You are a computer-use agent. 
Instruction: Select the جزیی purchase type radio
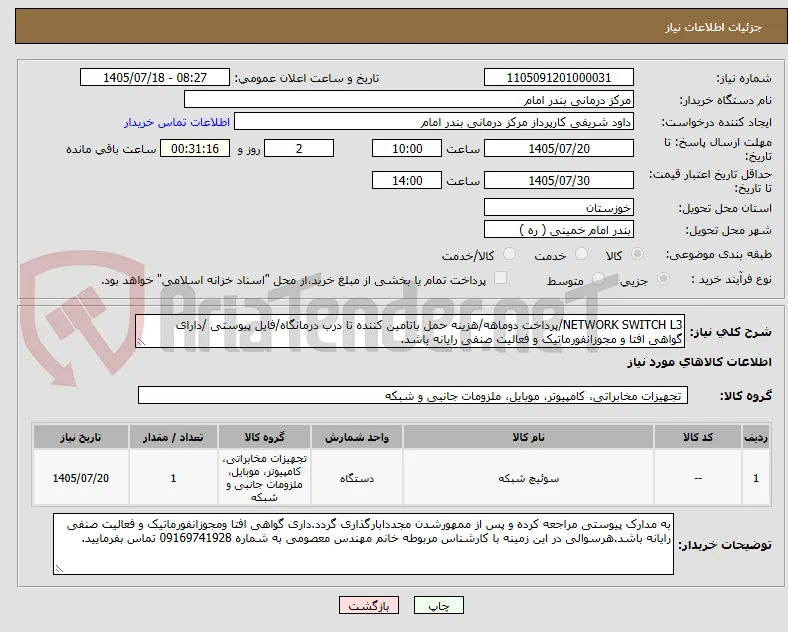663,278
